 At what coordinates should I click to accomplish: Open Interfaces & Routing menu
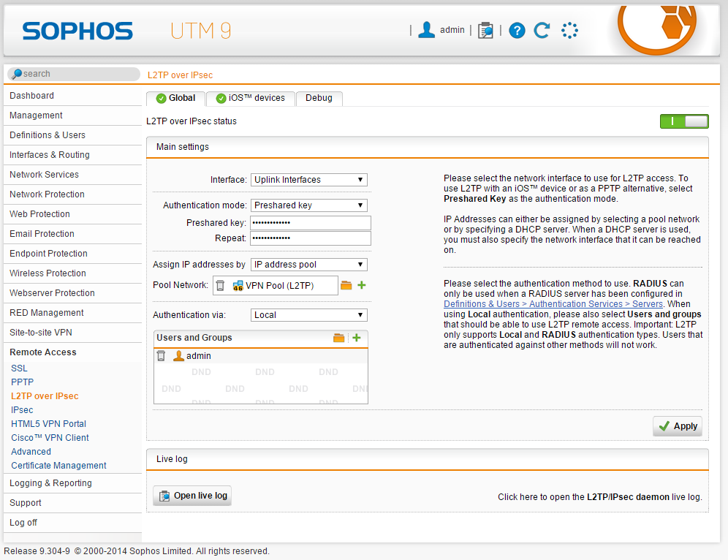click(x=72, y=155)
